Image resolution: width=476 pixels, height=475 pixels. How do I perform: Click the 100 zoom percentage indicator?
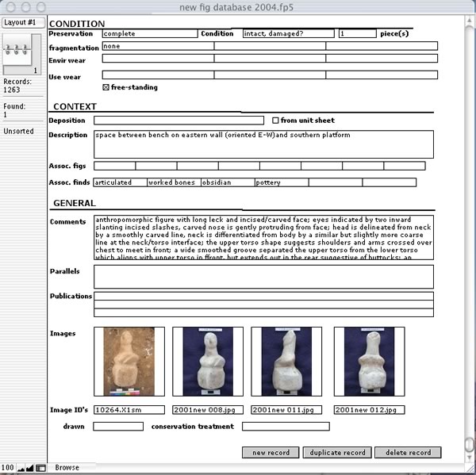coord(8,469)
